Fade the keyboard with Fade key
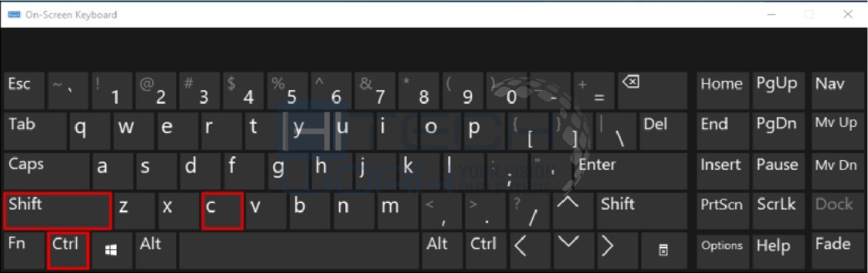The height and width of the screenshot is (273, 868). click(836, 250)
